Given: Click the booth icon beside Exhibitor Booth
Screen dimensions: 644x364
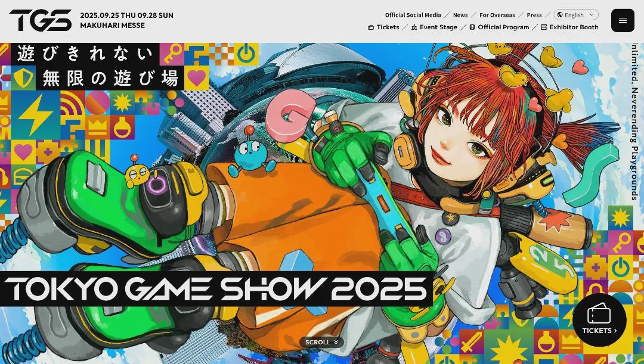Looking at the screenshot, I should coord(544,27).
